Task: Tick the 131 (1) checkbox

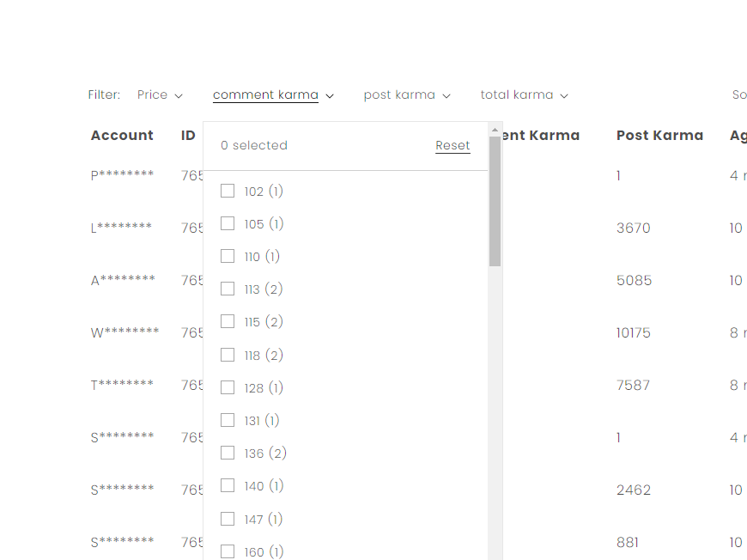Action: pyautogui.click(x=228, y=420)
